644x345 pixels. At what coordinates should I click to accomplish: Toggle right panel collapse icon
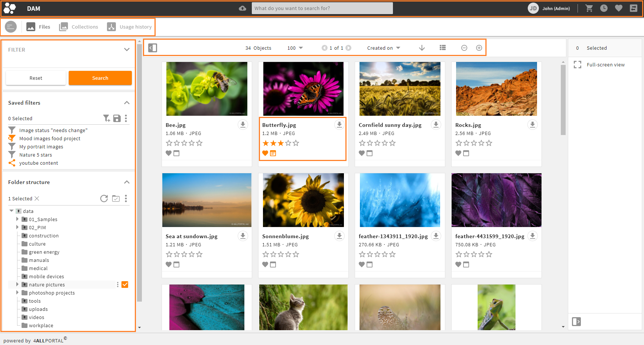(x=576, y=322)
